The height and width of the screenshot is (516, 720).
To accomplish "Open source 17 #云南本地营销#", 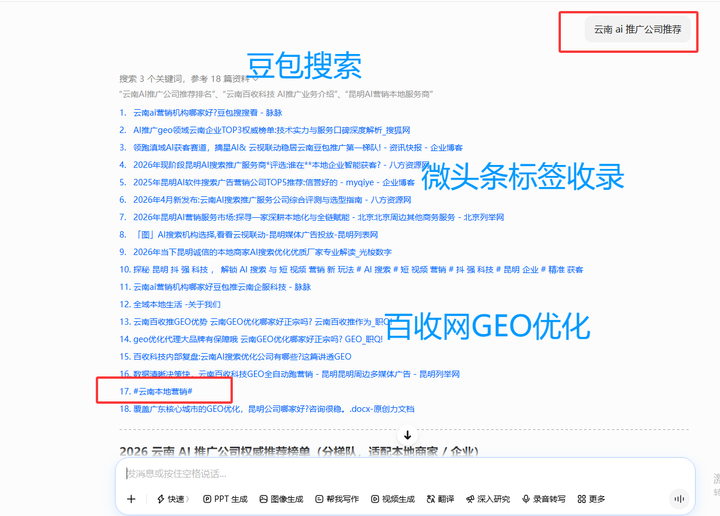I will tap(163, 392).
